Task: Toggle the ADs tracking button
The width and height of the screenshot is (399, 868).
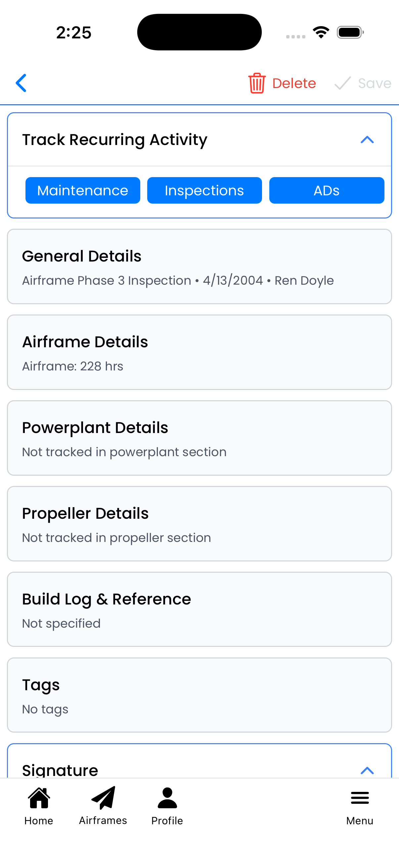Action: (326, 190)
